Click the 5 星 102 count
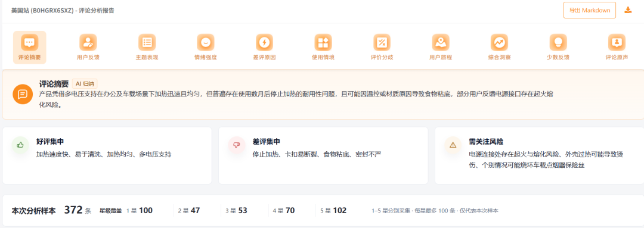The width and height of the screenshot is (644, 228). (x=333, y=211)
